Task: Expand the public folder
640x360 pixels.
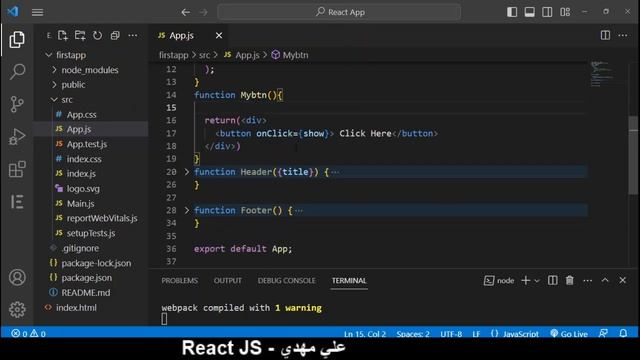Action: pos(54,84)
